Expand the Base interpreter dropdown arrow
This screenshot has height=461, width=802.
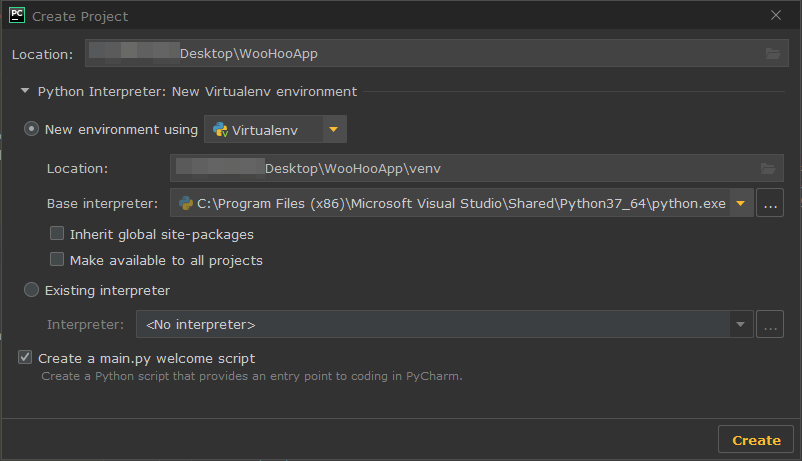pos(740,203)
